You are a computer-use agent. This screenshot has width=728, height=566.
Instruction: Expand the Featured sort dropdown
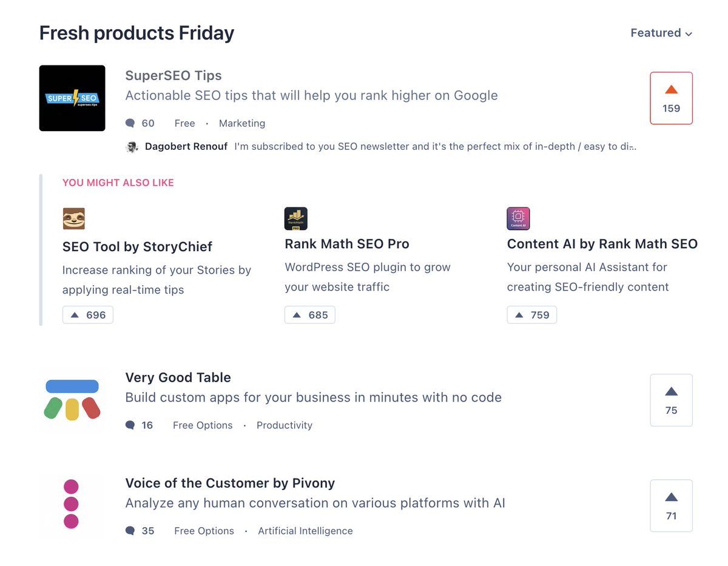[x=661, y=33]
